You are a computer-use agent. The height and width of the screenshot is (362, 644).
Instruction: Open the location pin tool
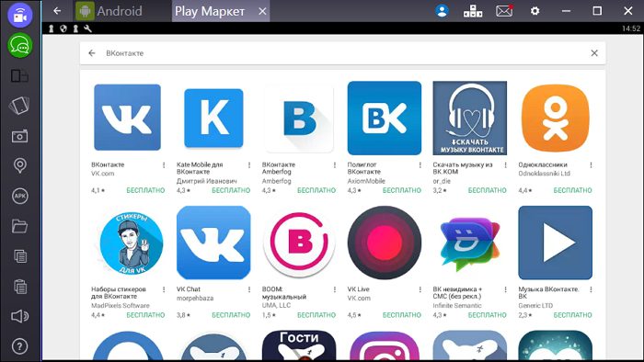click(x=19, y=165)
